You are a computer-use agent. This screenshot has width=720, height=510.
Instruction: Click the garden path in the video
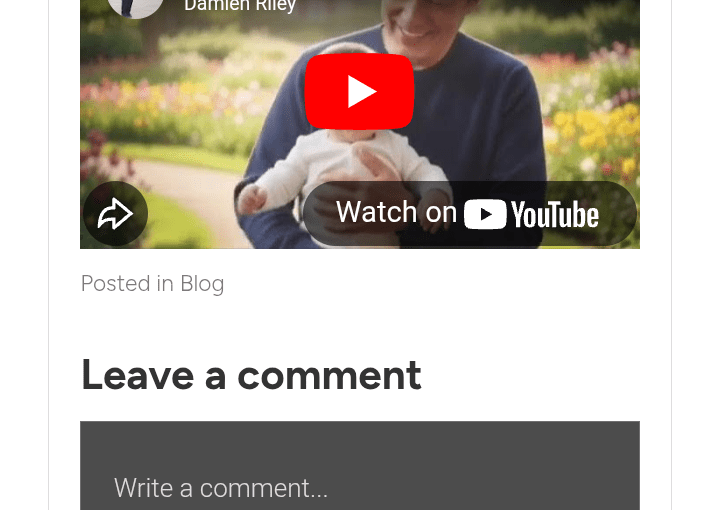(184, 193)
